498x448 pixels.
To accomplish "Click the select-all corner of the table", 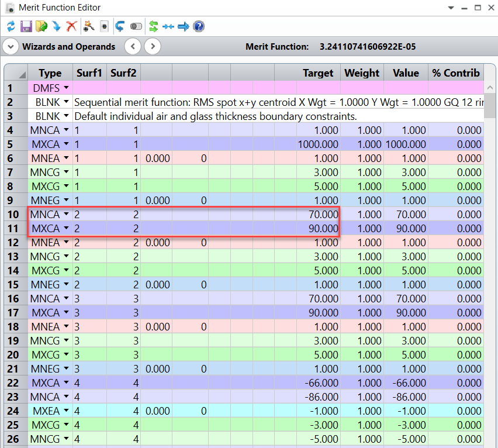I will 16,73.
